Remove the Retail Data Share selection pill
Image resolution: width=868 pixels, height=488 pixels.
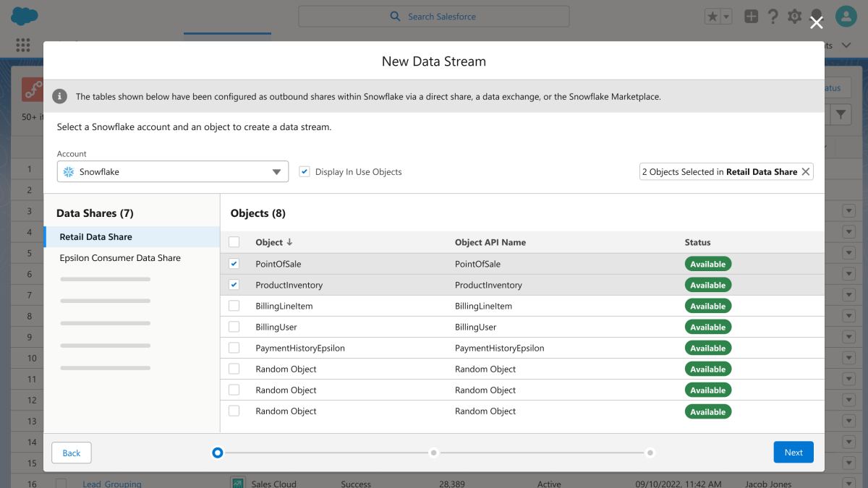pos(806,172)
